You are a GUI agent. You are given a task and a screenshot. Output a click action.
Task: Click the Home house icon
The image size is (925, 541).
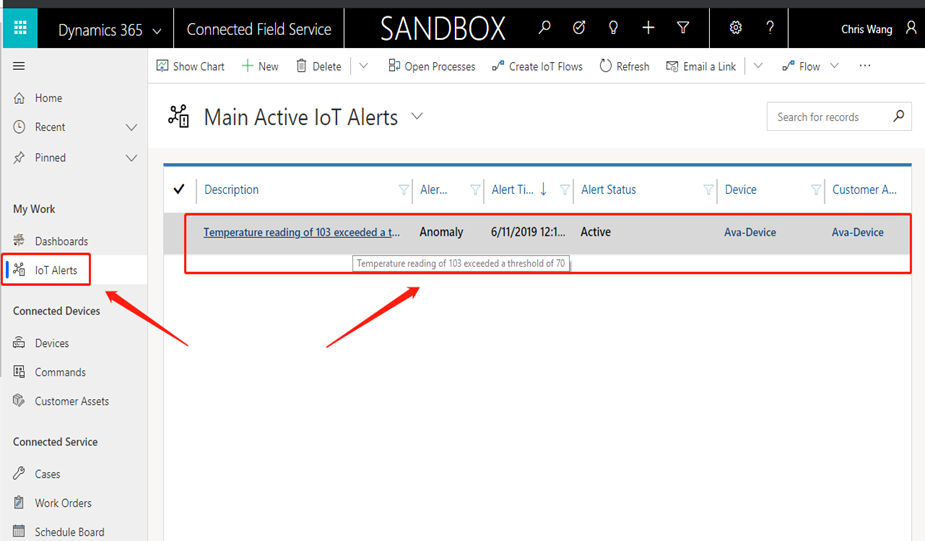point(19,98)
